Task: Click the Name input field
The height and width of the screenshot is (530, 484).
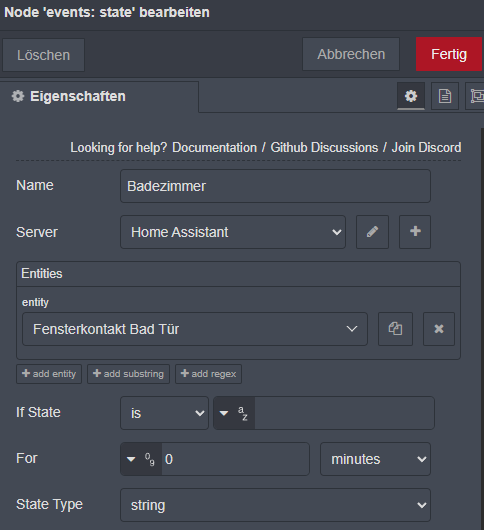Action: pyautogui.click(x=275, y=186)
